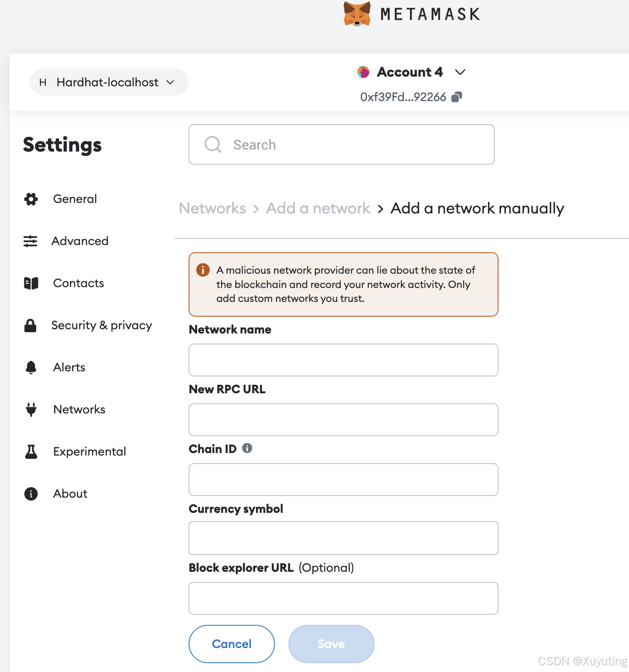Click the Security lock icon
Screen dimensions: 629x672
pos(30,325)
